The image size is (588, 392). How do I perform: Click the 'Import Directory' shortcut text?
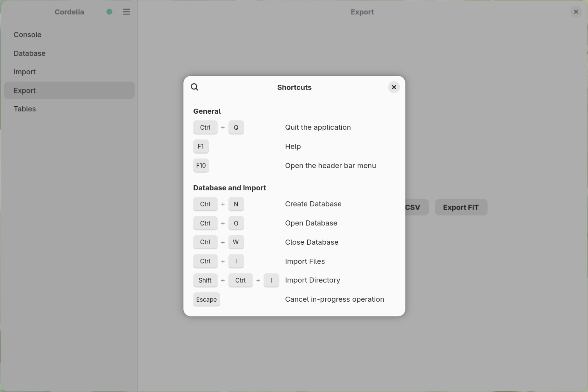click(x=313, y=280)
